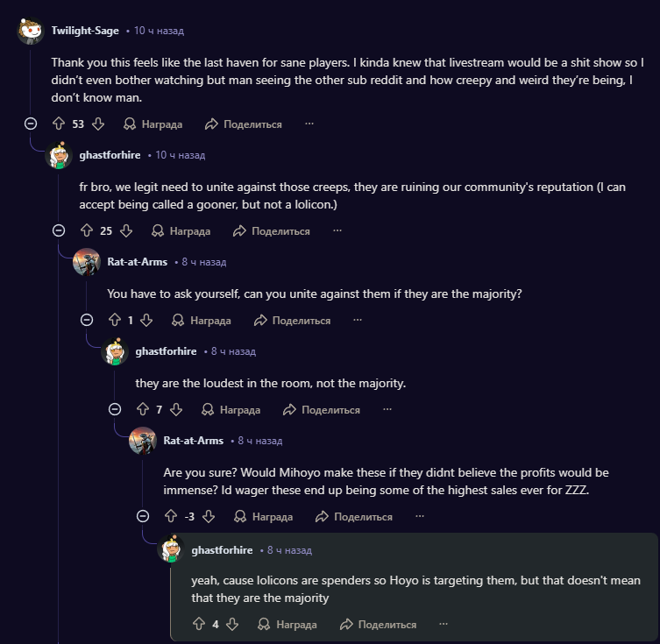This screenshot has height=644, width=660.
Task: Downvote Twilight-Sage's top comment
Action: click(97, 124)
